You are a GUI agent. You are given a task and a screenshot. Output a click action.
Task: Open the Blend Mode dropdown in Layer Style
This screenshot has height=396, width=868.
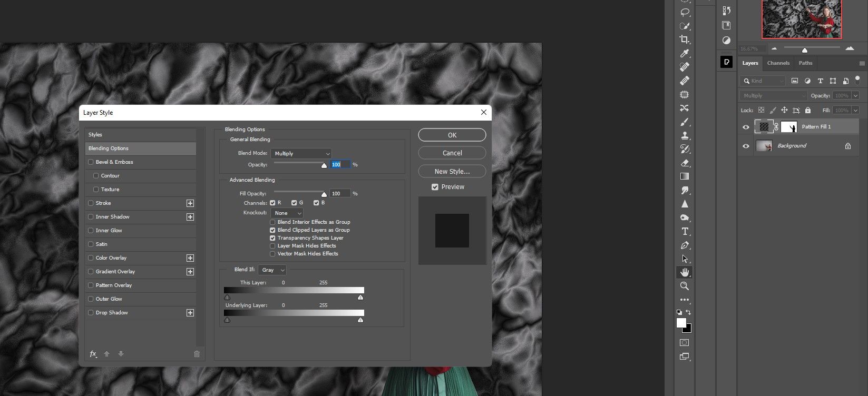[x=301, y=153]
